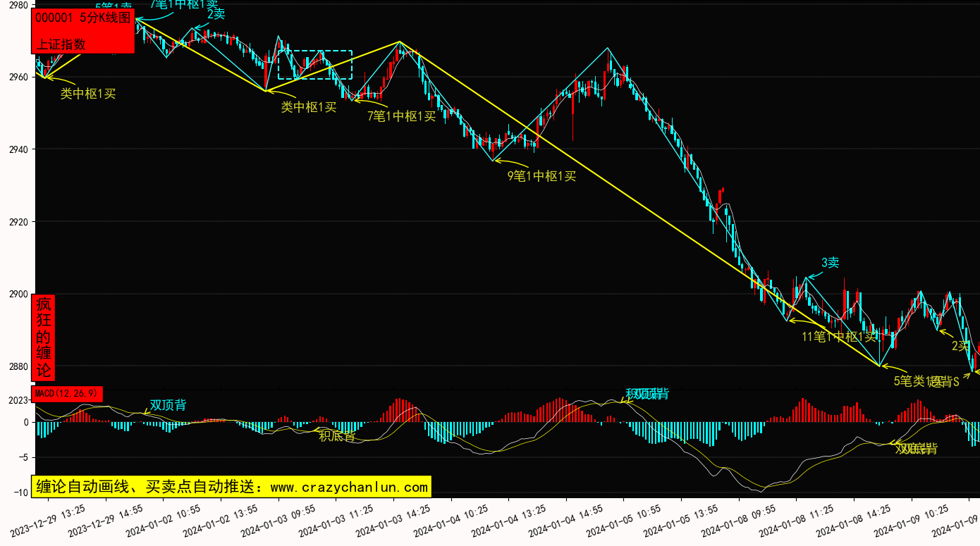Click the MACD axis value "2023"

(x=17, y=401)
